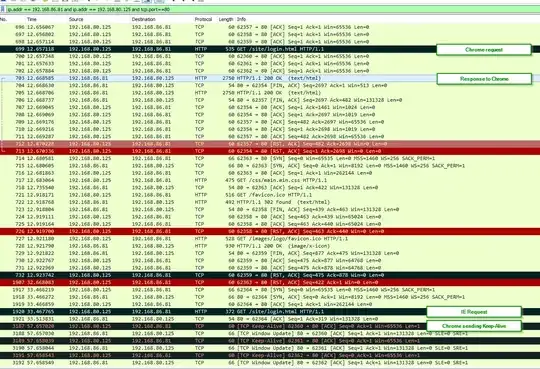Select packet 702 port 62362 ACK row
The width and height of the screenshot is (540, 369).
click(270, 71)
